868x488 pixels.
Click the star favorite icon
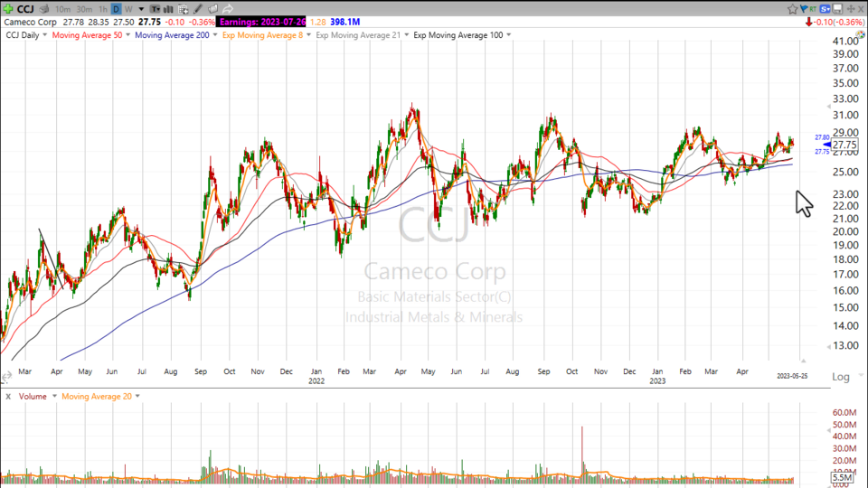click(x=792, y=9)
